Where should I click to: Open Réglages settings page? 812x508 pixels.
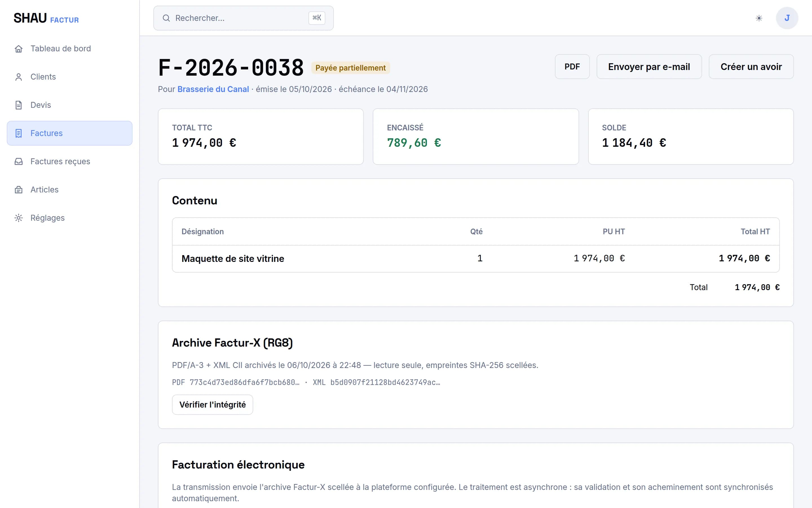[69, 218]
